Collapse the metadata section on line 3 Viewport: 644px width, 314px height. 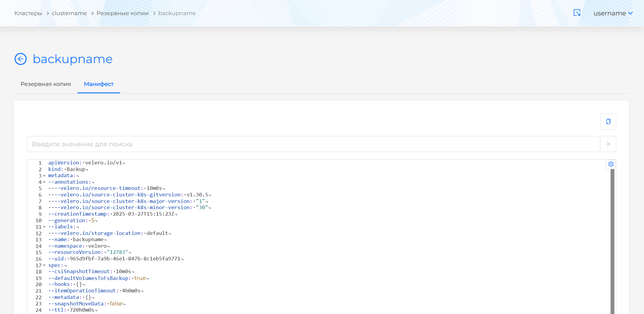44,176
